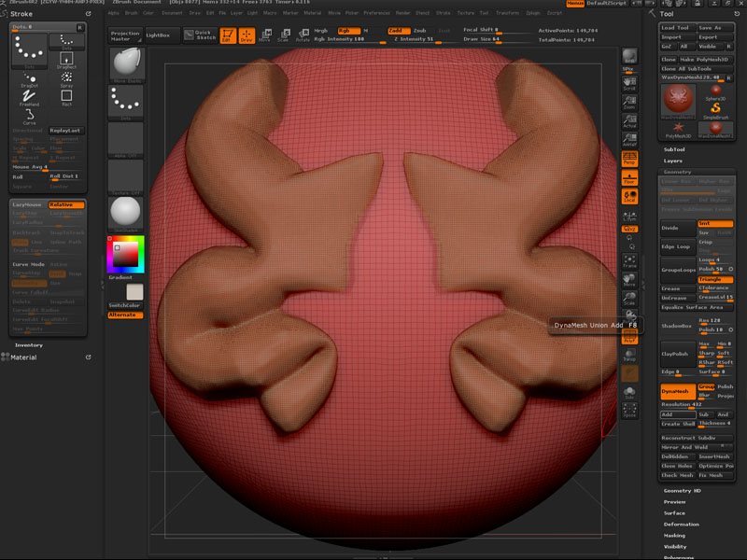Expand the Layers section
This screenshot has width=747, height=560.
(x=672, y=161)
